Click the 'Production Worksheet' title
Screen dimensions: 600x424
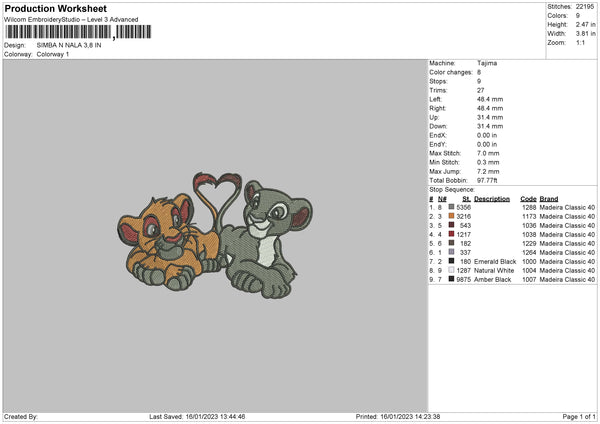[x=55, y=8]
